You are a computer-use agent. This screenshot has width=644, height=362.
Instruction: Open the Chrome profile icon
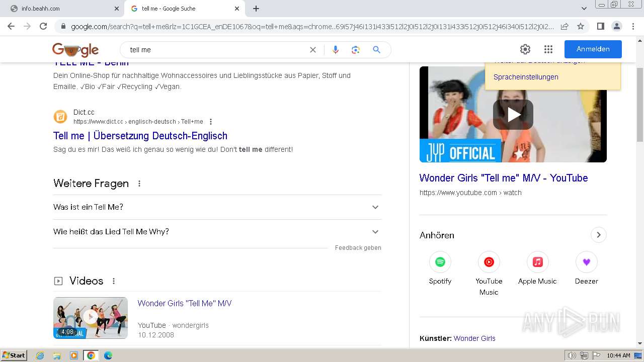point(616,26)
